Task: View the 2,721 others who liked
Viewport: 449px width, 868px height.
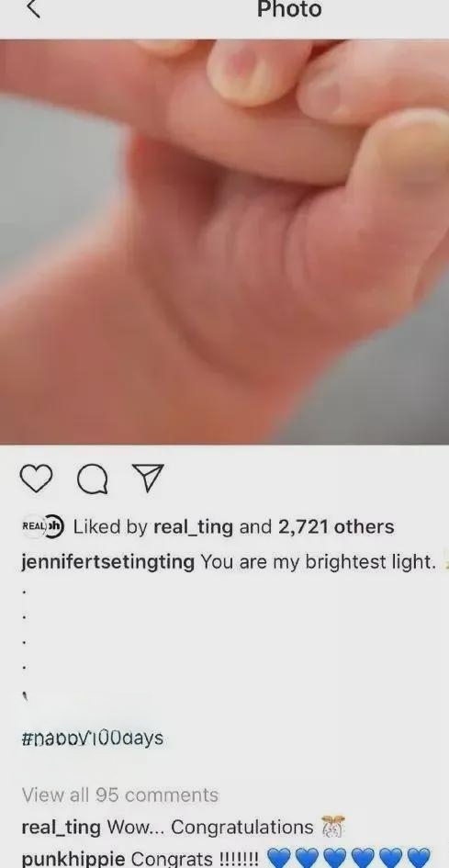Action: pos(336,526)
